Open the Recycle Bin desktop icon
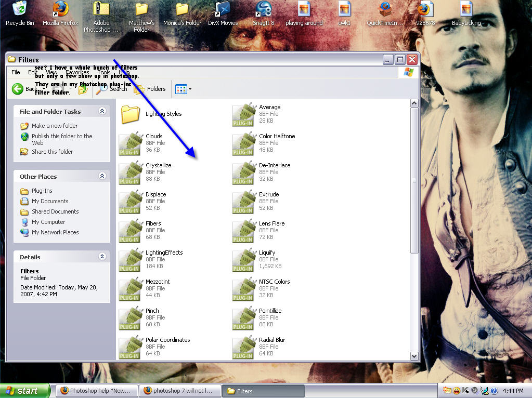The width and height of the screenshot is (532, 398). tap(20, 14)
